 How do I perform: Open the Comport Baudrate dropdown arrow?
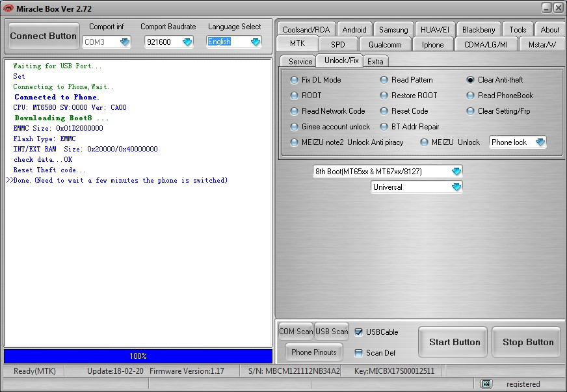tap(187, 42)
